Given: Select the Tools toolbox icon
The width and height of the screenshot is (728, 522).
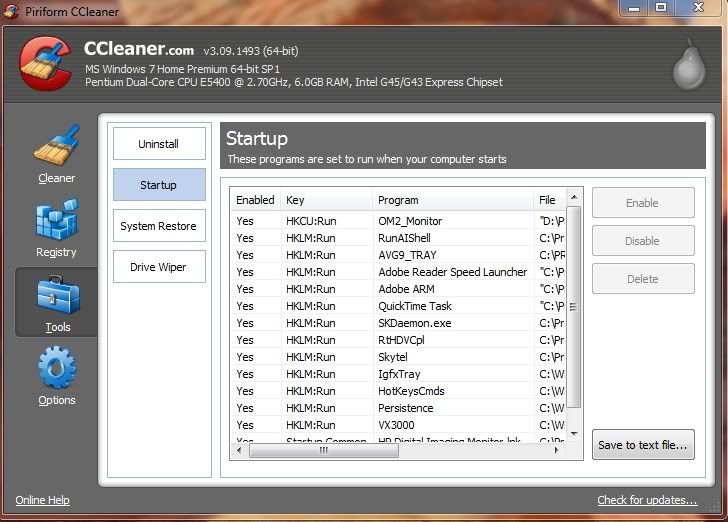Looking at the screenshot, I should (x=58, y=295).
